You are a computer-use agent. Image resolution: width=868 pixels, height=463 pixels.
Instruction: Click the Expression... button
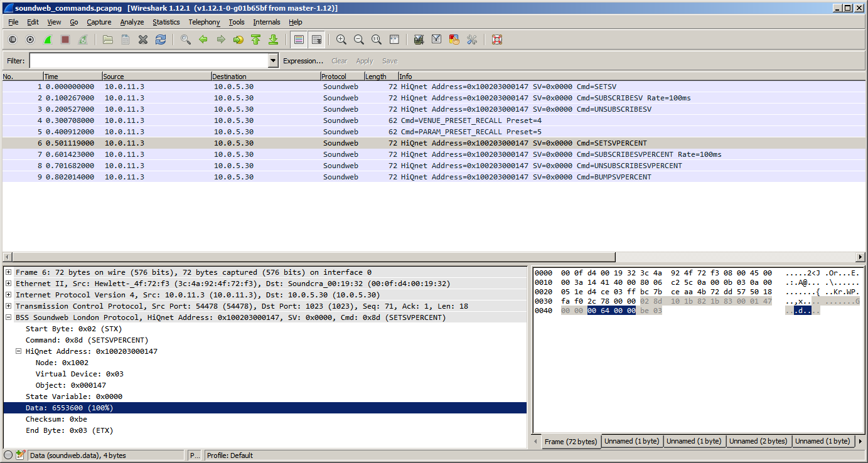303,61
